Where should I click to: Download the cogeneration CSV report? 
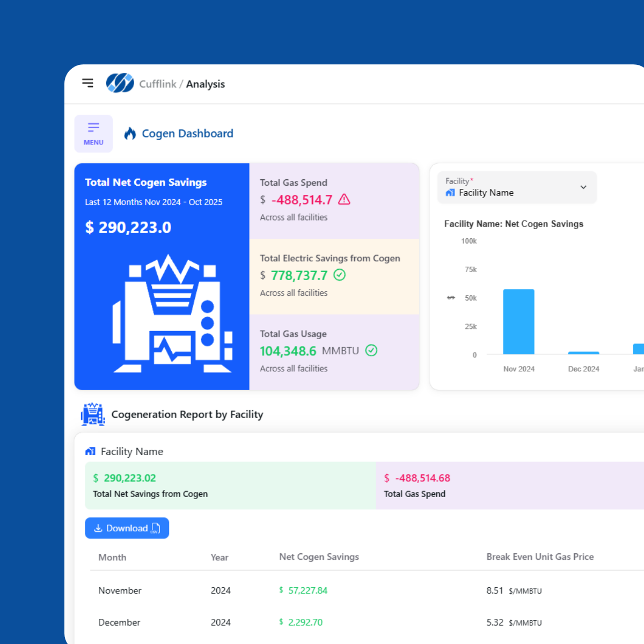tap(127, 528)
